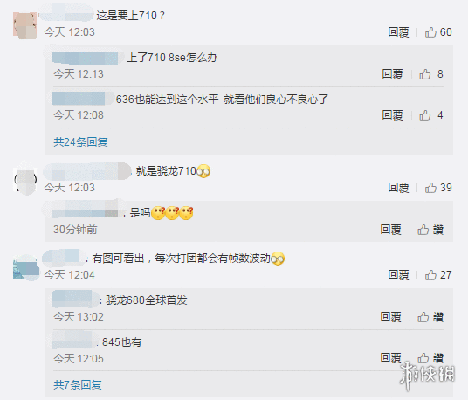Like the comment about 帧数波动 with 27 likes

(438, 275)
